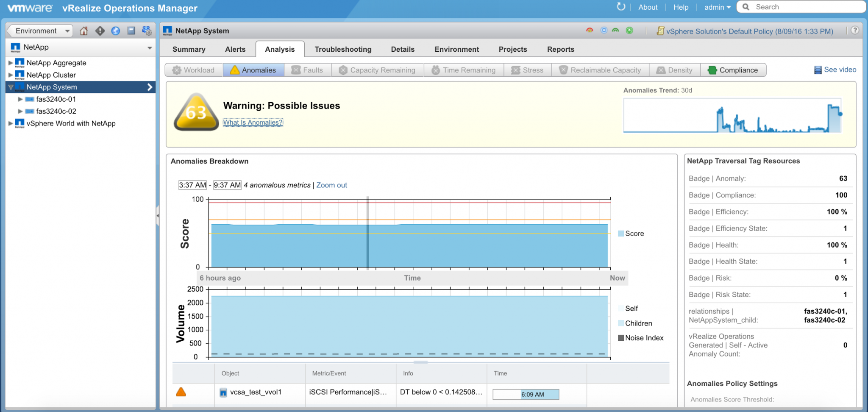Expand the vSphere World with NetApp node
The image size is (868, 412).
(11, 123)
